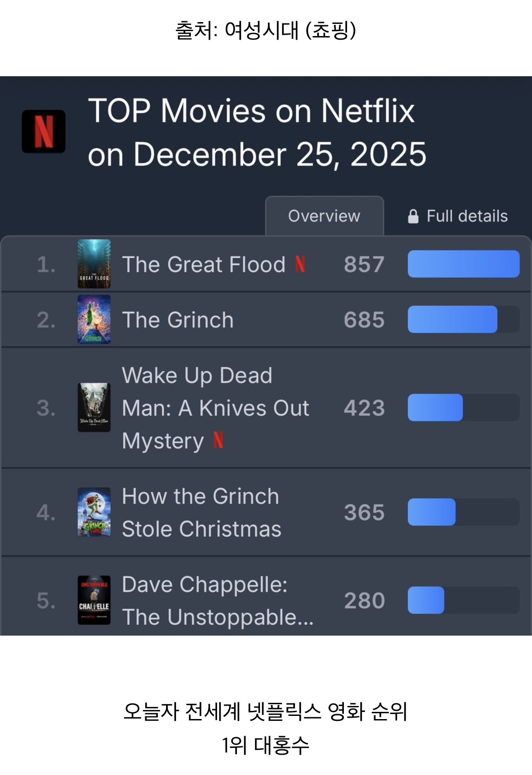
Task: Open Wake Up Dead Man poster thumbnail
Action: click(94, 407)
